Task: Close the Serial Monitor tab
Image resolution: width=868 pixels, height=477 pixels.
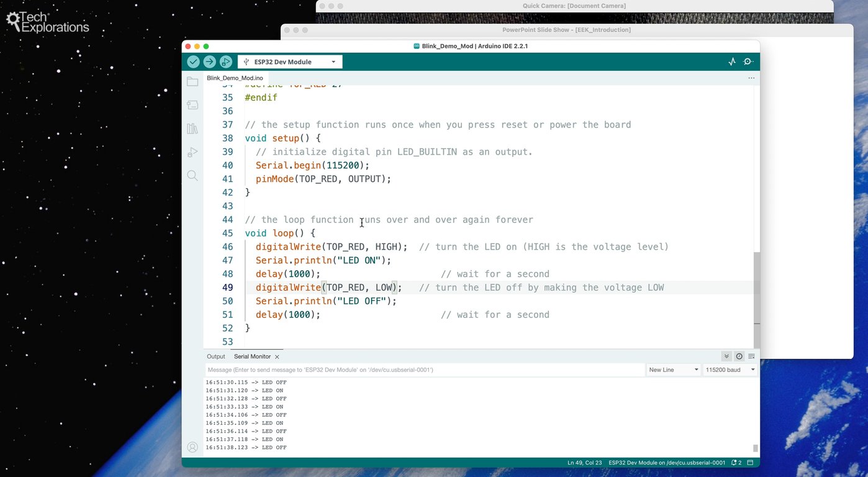Action: point(277,357)
